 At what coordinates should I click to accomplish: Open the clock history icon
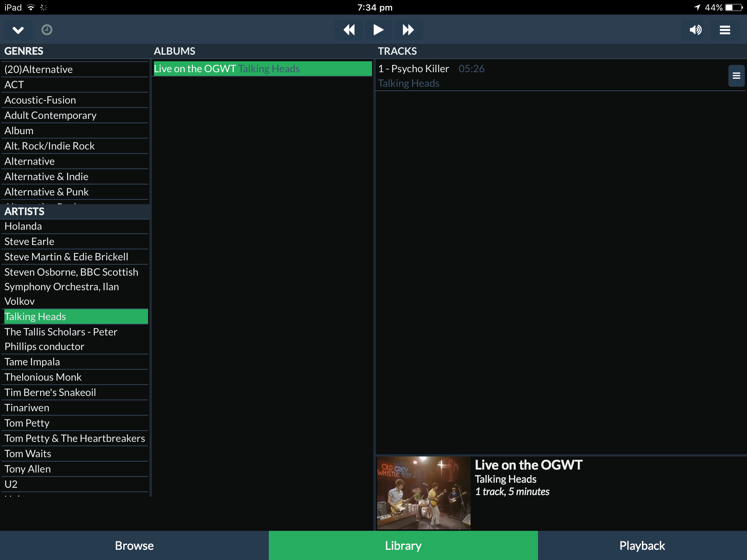tap(47, 30)
